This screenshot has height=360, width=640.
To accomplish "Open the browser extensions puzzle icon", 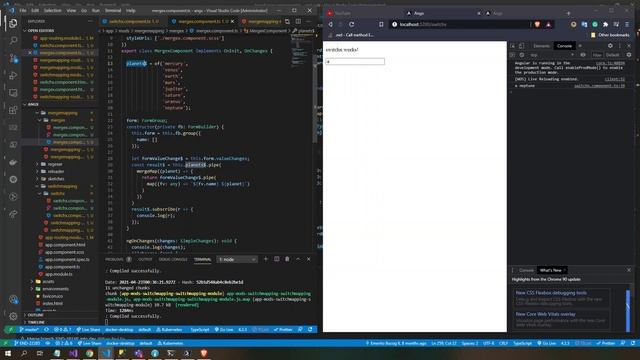I will (x=605, y=24).
